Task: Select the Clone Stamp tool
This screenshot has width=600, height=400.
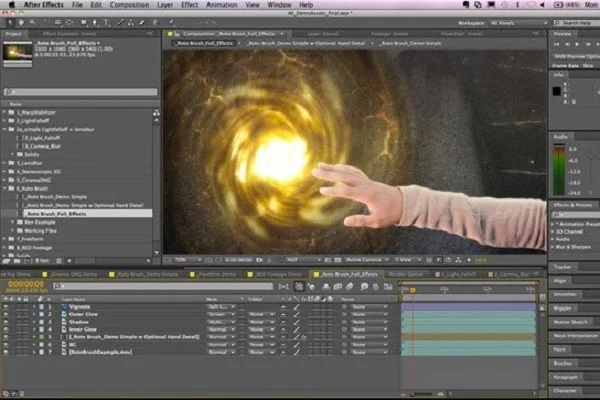Action: click(x=131, y=23)
